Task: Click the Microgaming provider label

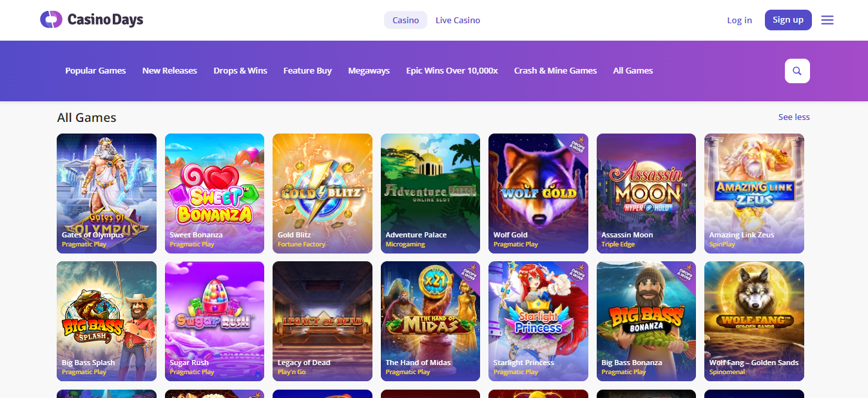Action: tap(405, 244)
